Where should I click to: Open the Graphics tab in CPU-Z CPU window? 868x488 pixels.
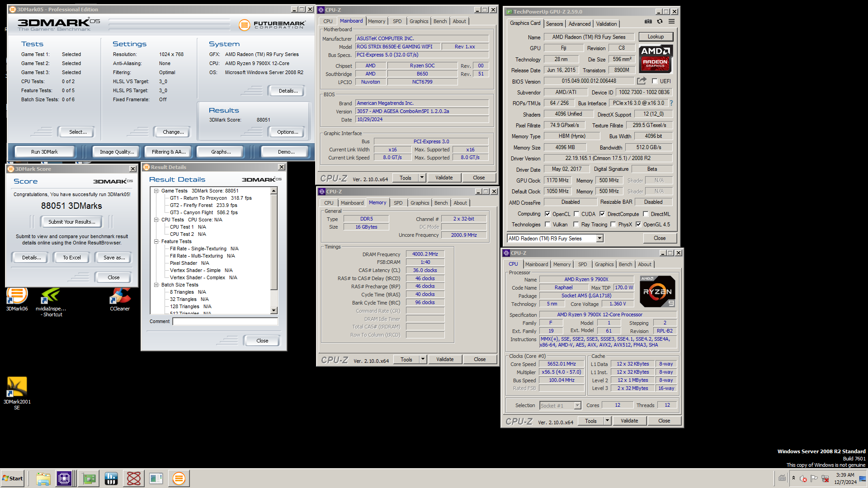(x=604, y=264)
